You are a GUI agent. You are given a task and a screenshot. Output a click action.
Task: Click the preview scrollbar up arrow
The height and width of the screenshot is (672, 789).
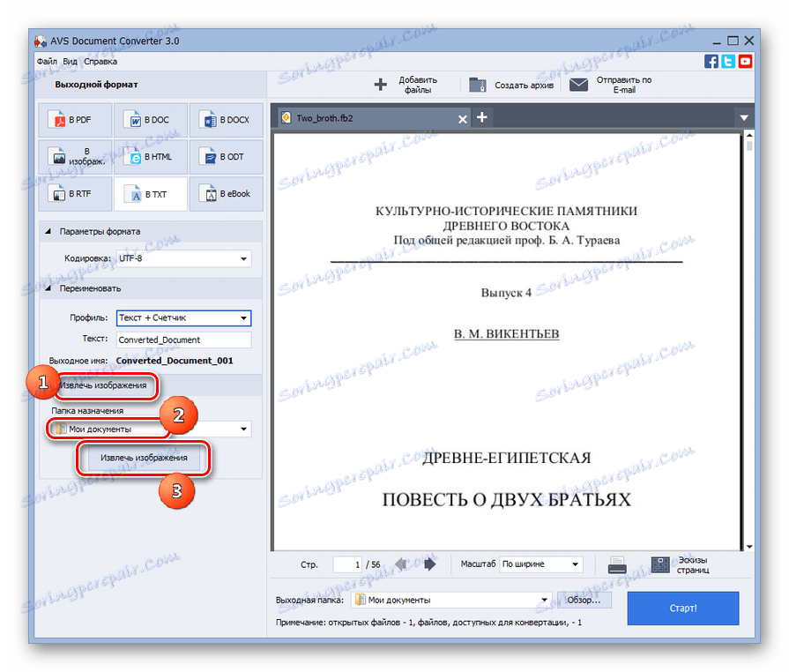749,135
